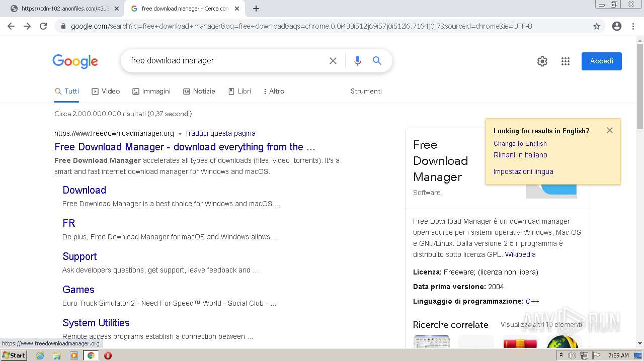644x362 pixels.
Task: Open Wikipedia link in knowledge panel
Action: [520, 254]
